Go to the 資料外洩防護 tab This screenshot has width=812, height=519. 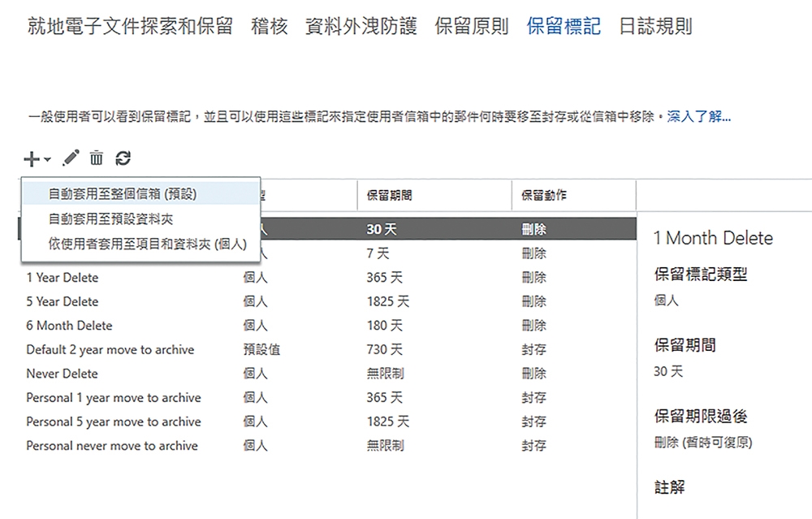tap(361, 26)
